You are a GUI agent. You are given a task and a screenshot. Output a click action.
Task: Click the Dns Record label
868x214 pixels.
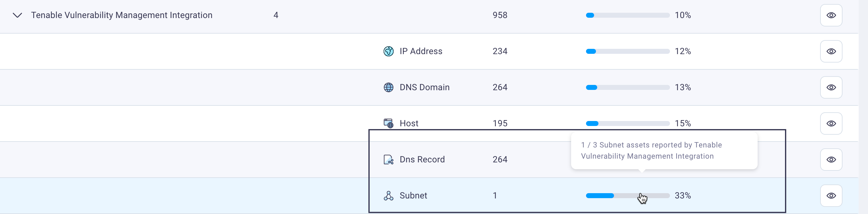[x=422, y=159]
